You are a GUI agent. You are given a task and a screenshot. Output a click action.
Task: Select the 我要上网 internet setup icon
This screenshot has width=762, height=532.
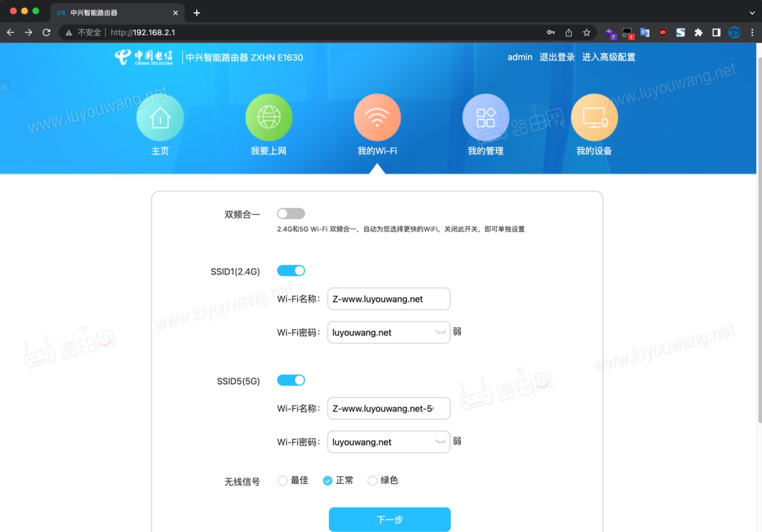point(268,118)
